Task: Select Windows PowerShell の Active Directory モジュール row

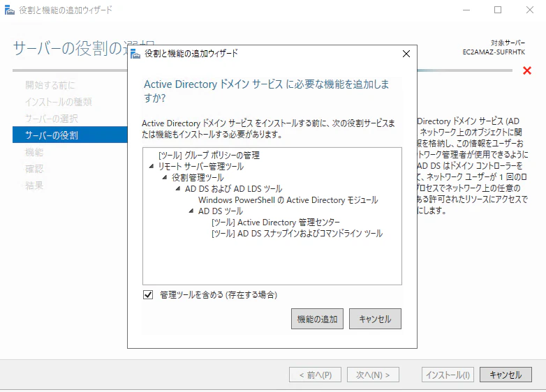Action: [x=288, y=200]
